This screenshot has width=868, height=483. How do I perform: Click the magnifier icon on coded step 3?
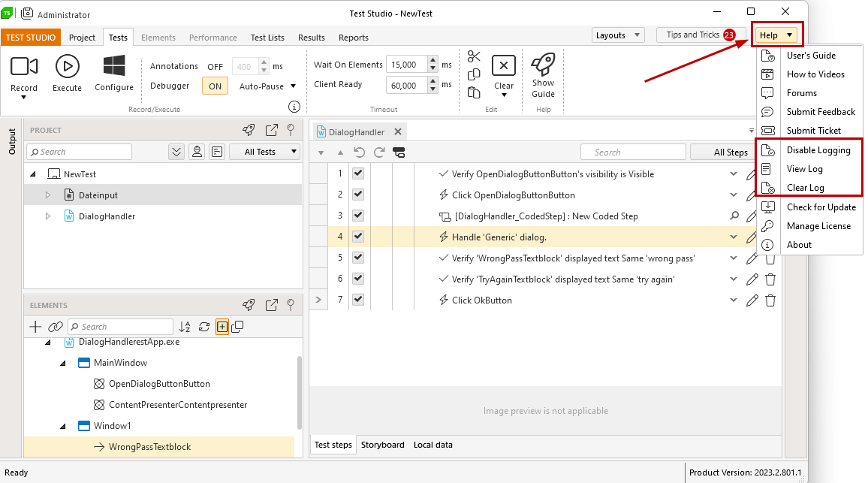(734, 216)
